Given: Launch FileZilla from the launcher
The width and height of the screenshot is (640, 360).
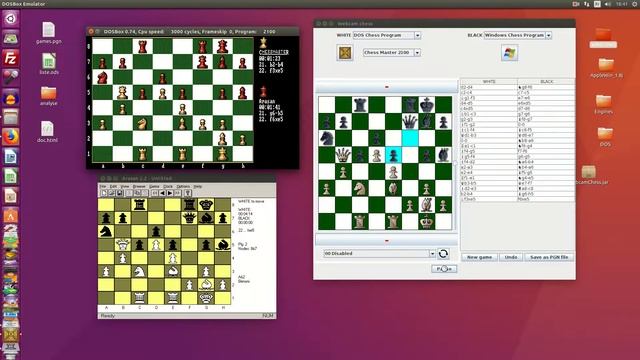Looking at the screenshot, I should click(x=10, y=58).
